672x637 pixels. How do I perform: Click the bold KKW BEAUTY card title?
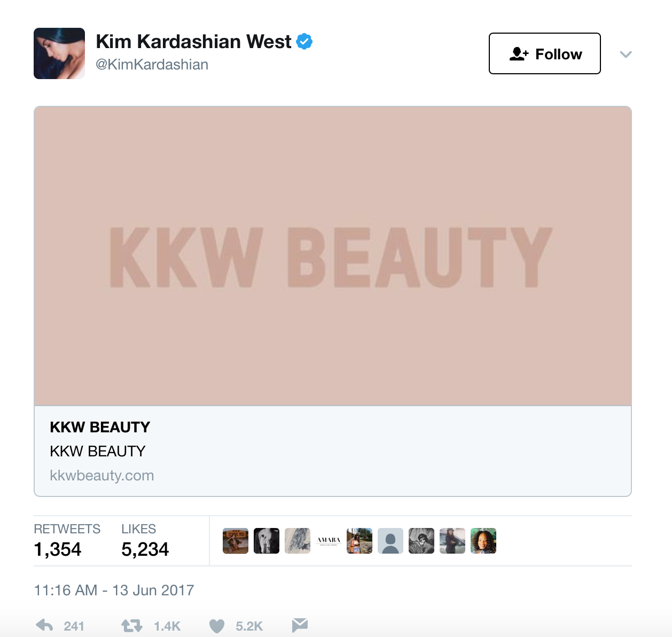click(x=100, y=427)
